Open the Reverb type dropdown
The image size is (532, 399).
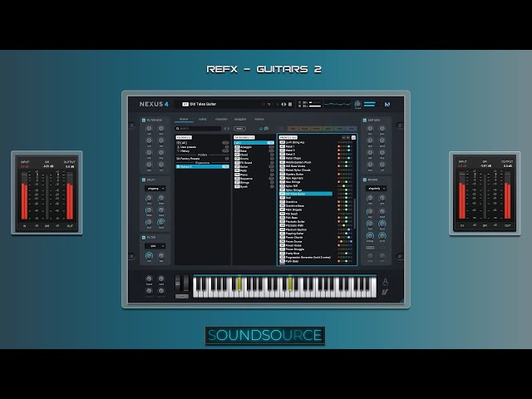click(x=376, y=189)
